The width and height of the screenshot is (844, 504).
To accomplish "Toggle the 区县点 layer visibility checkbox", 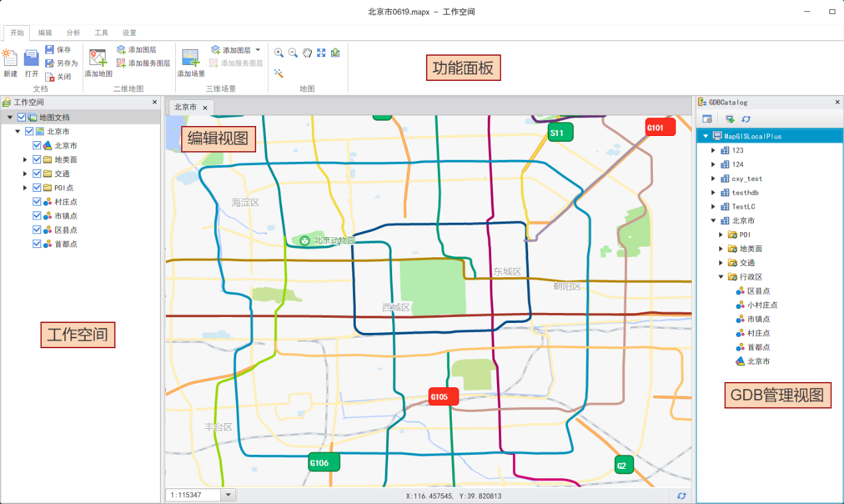I will click(37, 230).
